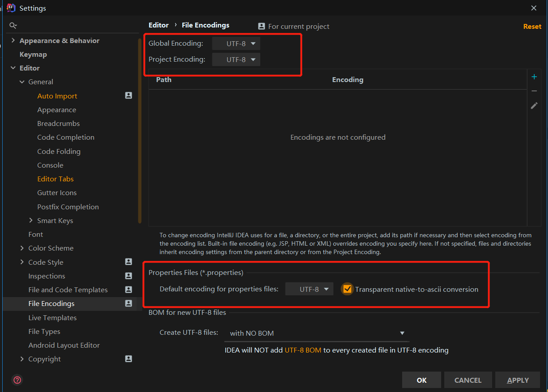The image size is (548, 392).
Task: Open Appearance under General
Action: 57,110
